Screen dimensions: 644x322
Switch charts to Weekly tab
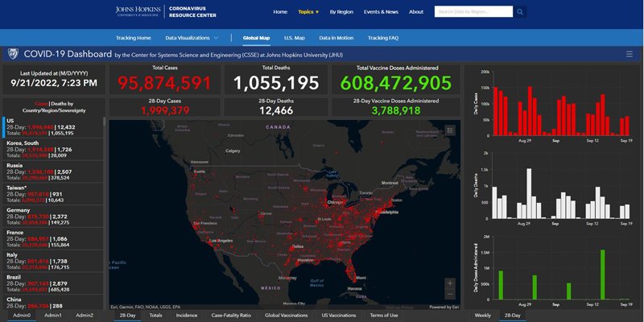[x=482, y=316]
